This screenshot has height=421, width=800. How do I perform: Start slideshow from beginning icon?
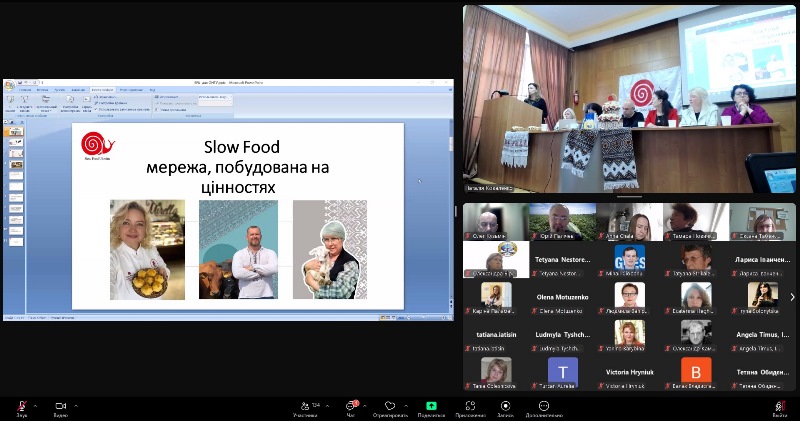[10, 104]
